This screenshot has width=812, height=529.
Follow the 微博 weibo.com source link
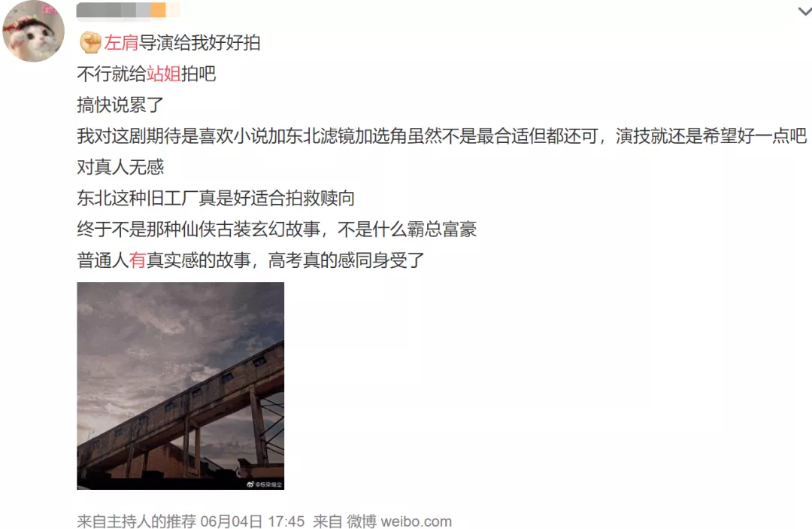(x=398, y=521)
